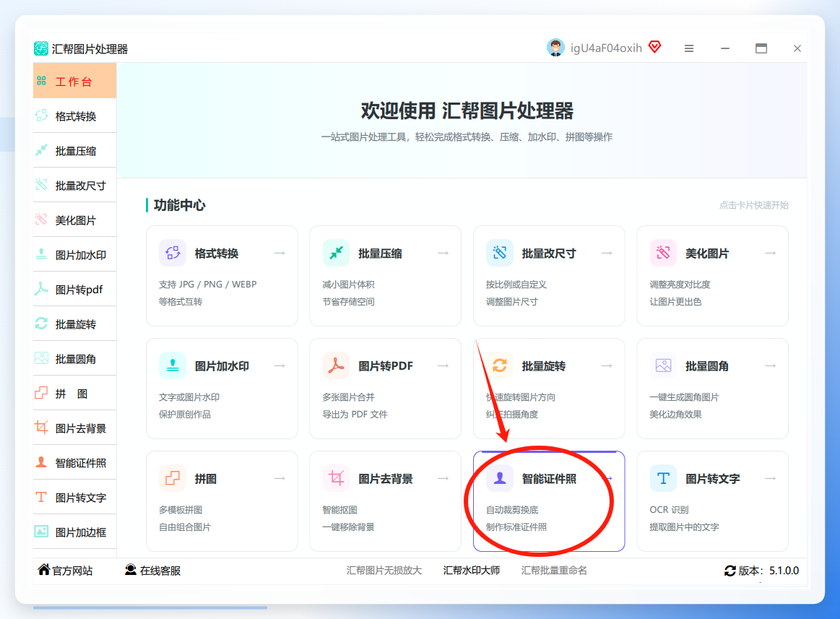Switch to 批量压缩 in the sidebar

pyautogui.click(x=75, y=150)
